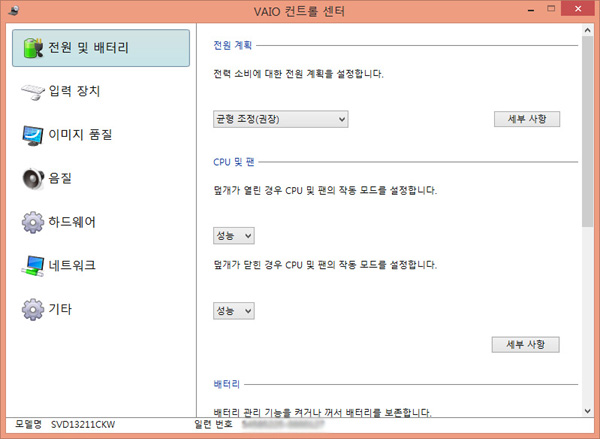Open the 균형 조정(권장) power plan dropdown
The image size is (600, 439).
pyautogui.click(x=280, y=119)
